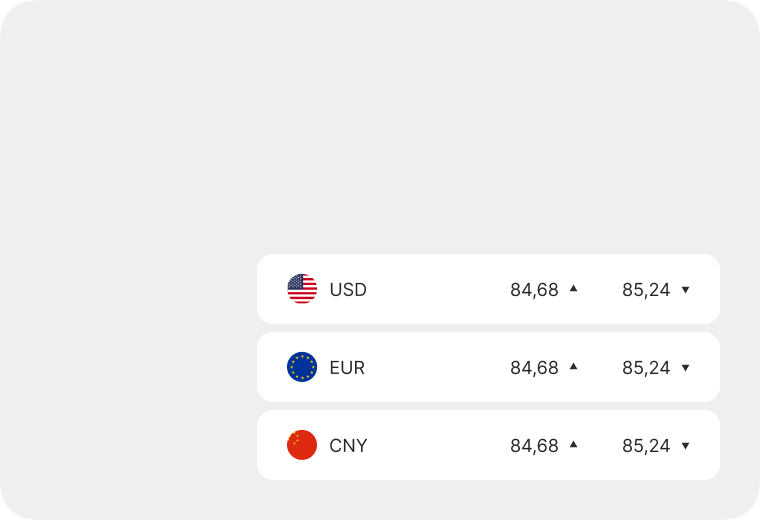Click the down arrow in CNY row
Viewport: 760px width, 520px height.
point(685,446)
